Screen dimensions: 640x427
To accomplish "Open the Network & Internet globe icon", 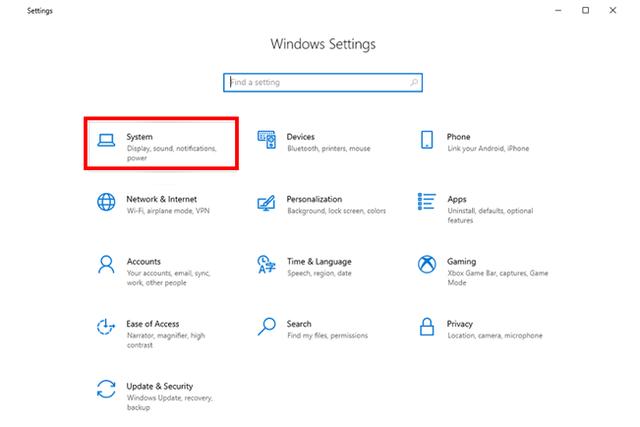I will (x=106, y=203).
